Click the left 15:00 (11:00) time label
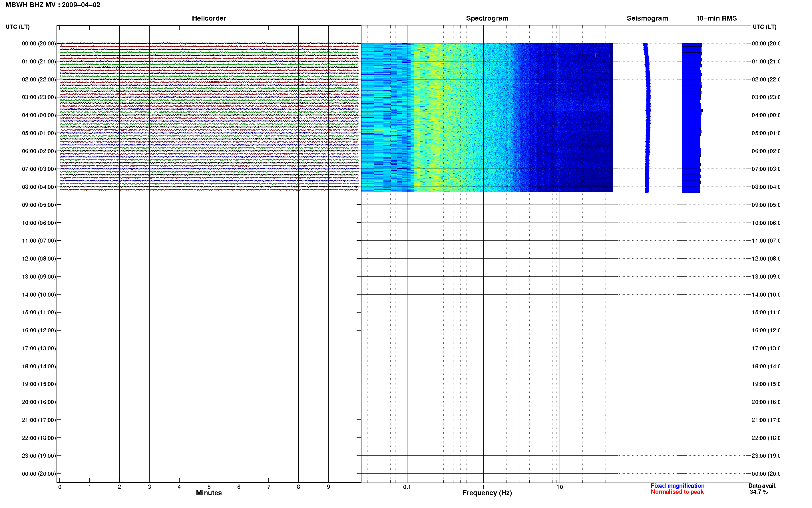Image resolution: width=812 pixels, height=508 pixels. [x=39, y=313]
